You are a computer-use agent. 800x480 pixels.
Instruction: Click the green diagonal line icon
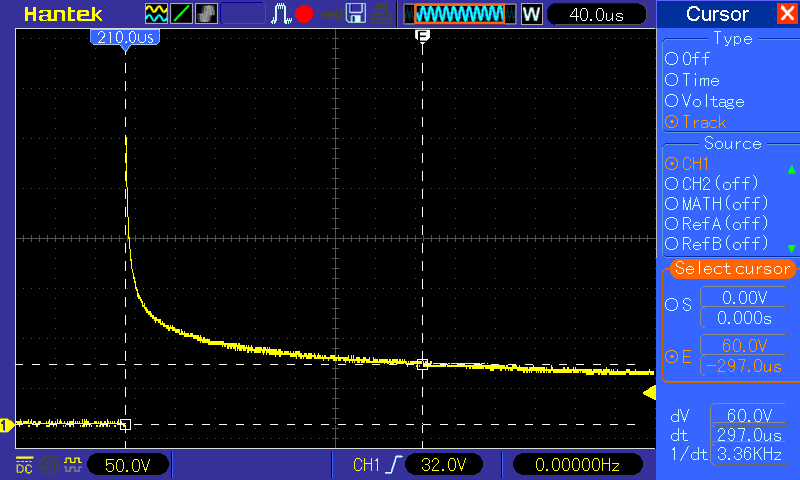click(181, 14)
